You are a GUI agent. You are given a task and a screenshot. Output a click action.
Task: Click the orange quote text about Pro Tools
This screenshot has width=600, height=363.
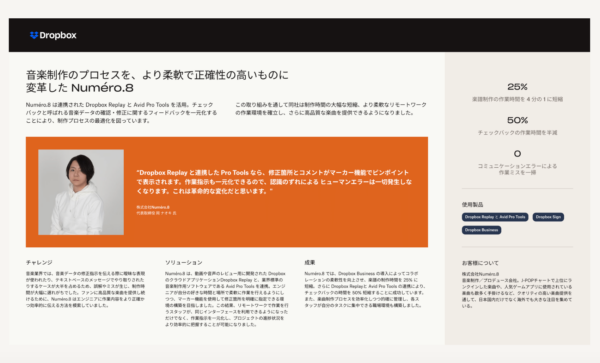[274, 182]
